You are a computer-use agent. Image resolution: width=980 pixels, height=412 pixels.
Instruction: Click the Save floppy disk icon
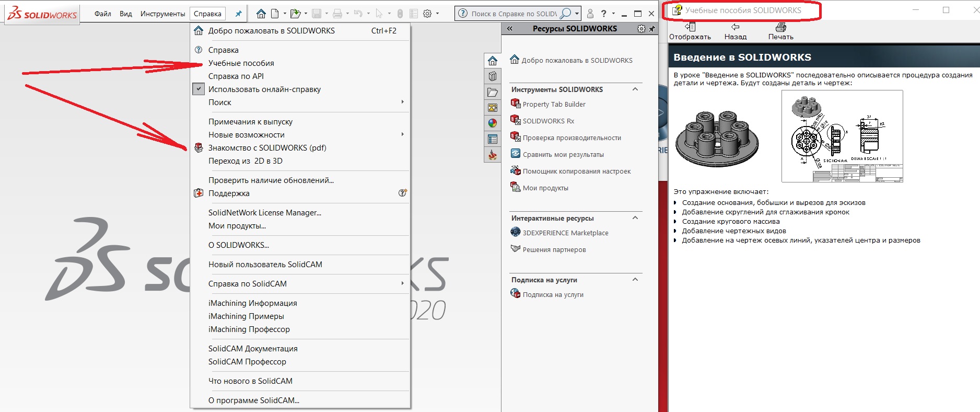(317, 14)
